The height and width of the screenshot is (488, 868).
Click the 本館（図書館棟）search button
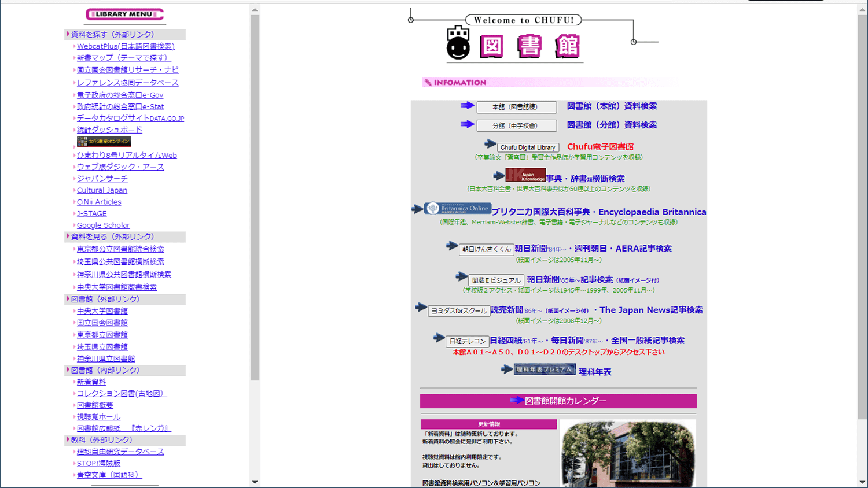point(516,107)
